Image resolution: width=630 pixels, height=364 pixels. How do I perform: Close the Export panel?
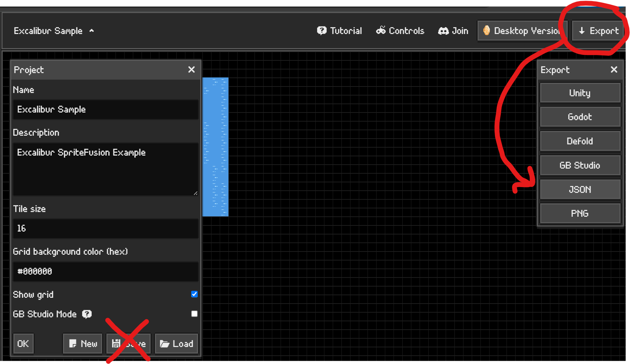614,69
